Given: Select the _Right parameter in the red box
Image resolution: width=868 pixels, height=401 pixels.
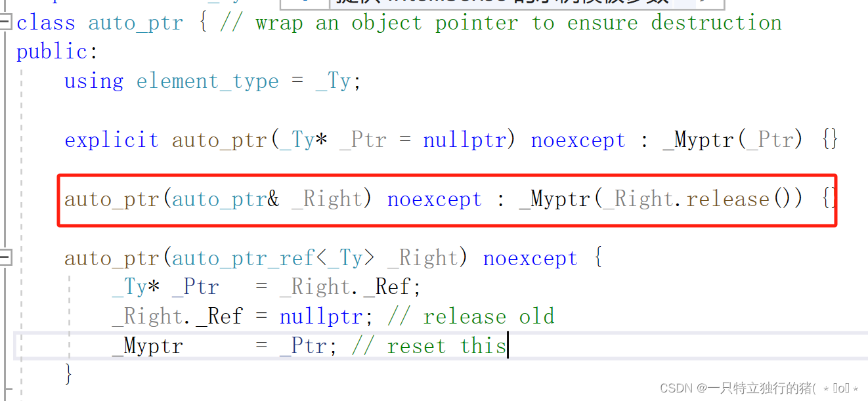Looking at the screenshot, I should (x=326, y=198).
